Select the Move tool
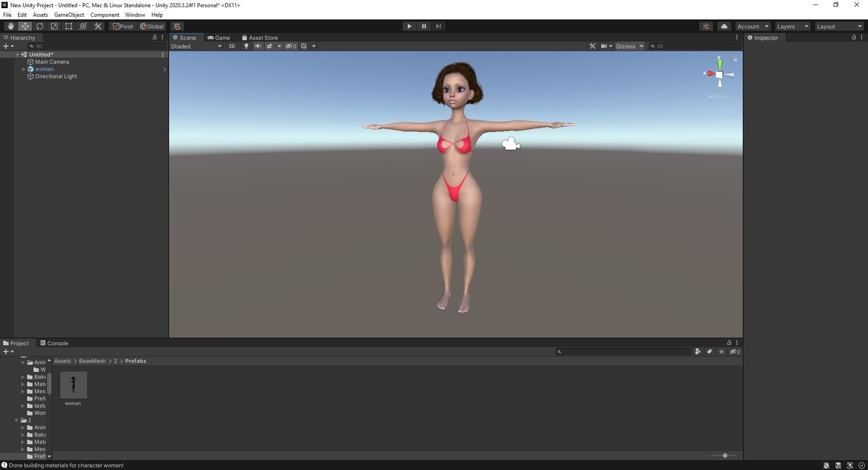 pos(25,26)
